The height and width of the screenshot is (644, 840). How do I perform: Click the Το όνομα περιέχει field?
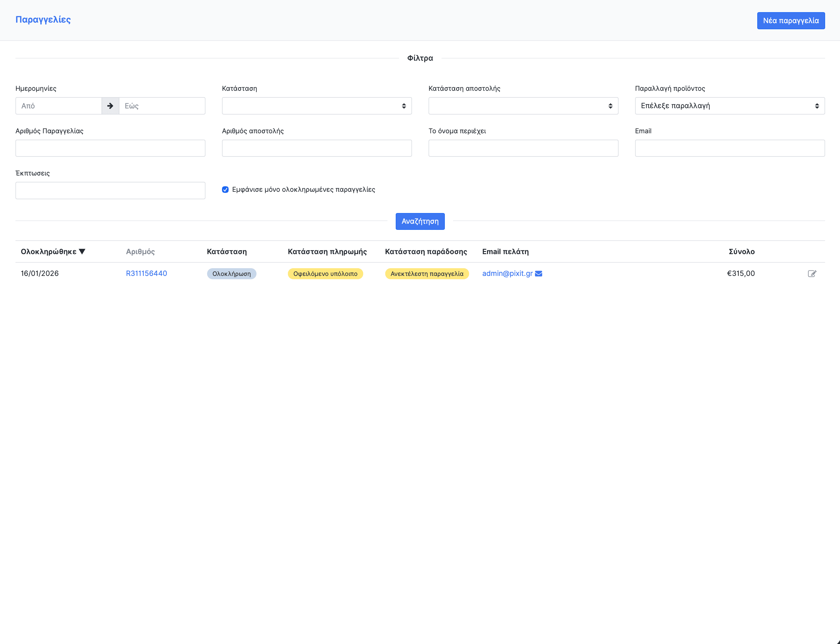tap(523, 148)
